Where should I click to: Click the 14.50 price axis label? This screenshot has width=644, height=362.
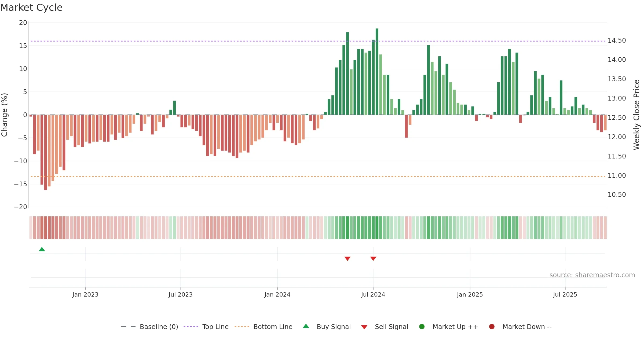point(617,40)
